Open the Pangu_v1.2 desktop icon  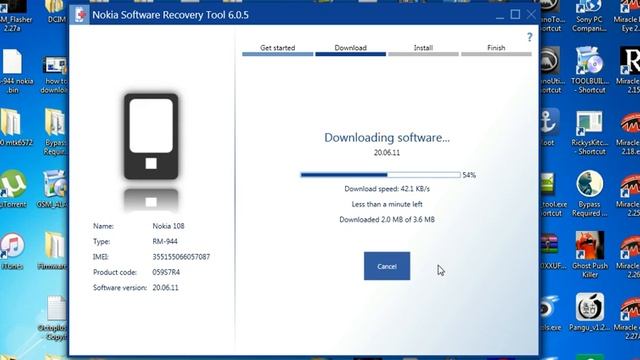(590, 312)
